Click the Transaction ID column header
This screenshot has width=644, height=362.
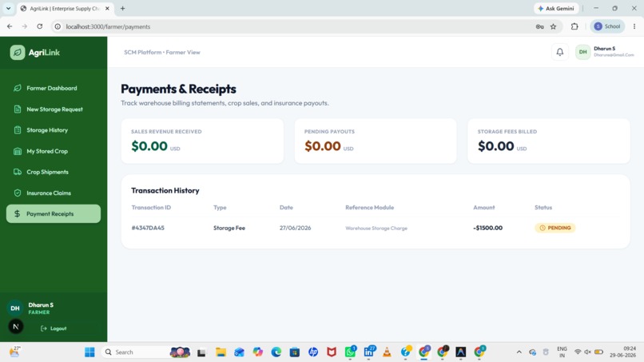click(x=151, y=208)
